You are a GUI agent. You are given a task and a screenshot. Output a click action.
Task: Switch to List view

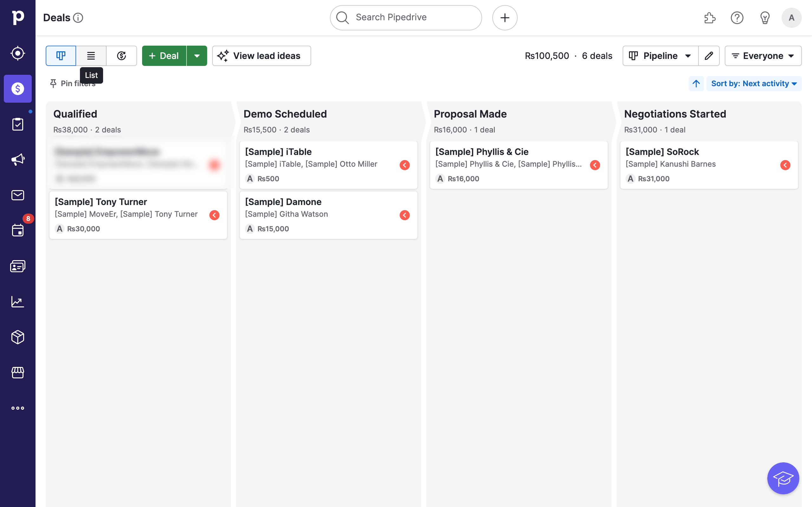coord(91,56)
